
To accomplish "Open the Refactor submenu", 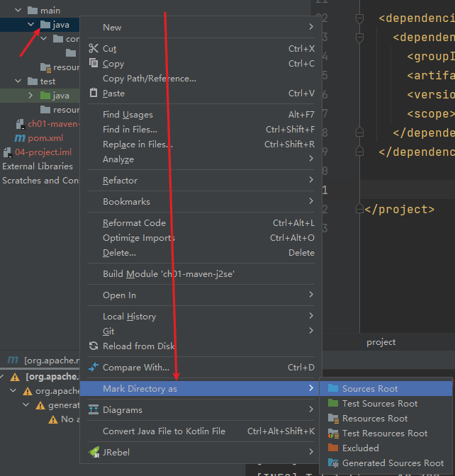I will coord(201,180).
